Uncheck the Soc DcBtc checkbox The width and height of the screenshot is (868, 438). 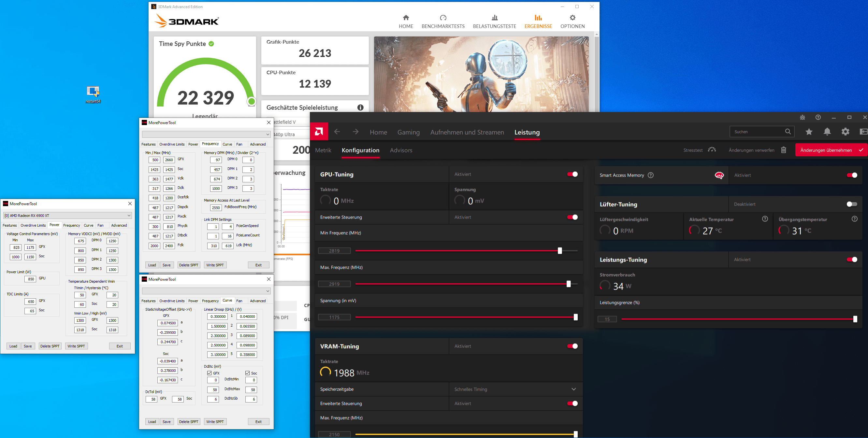pos(247,373)
